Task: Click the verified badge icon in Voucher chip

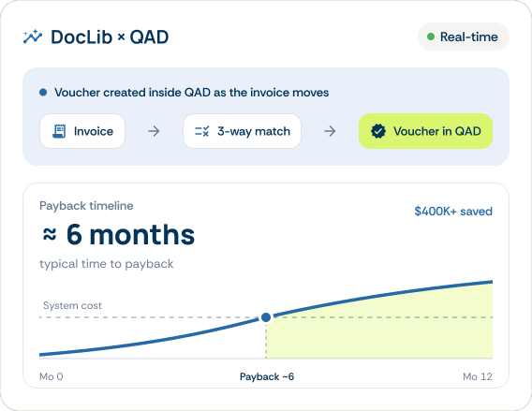Action: (378, 131)
